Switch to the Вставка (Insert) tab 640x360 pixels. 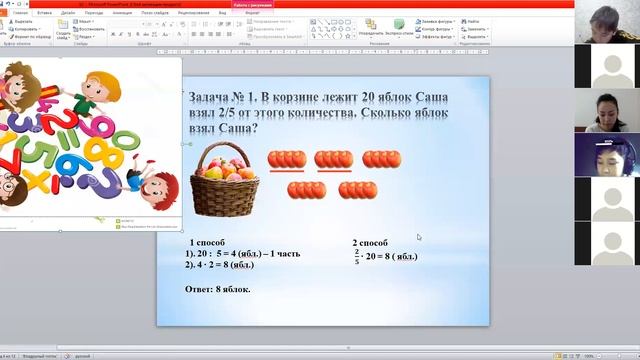pos(44,13)
